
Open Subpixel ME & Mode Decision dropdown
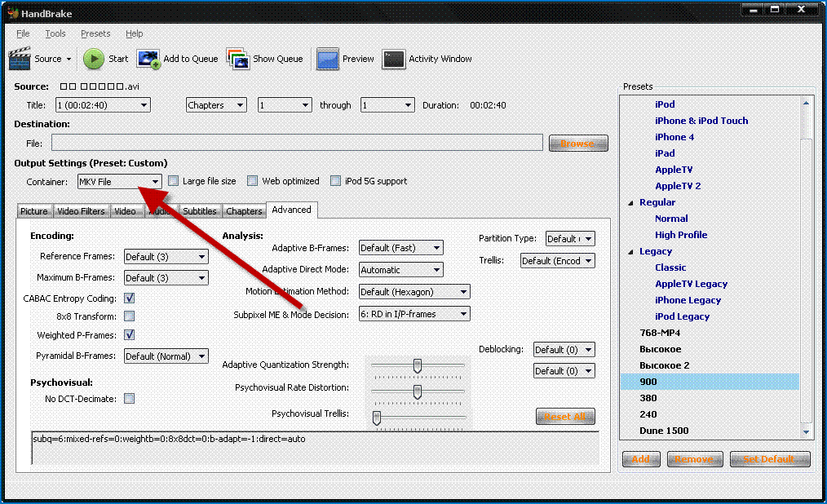pos(414,314)
